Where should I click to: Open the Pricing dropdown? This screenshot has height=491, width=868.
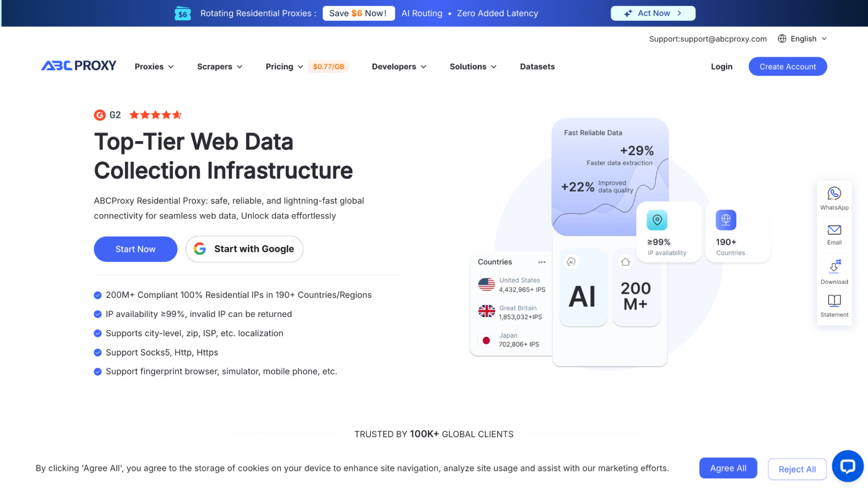tap(284, 66)
